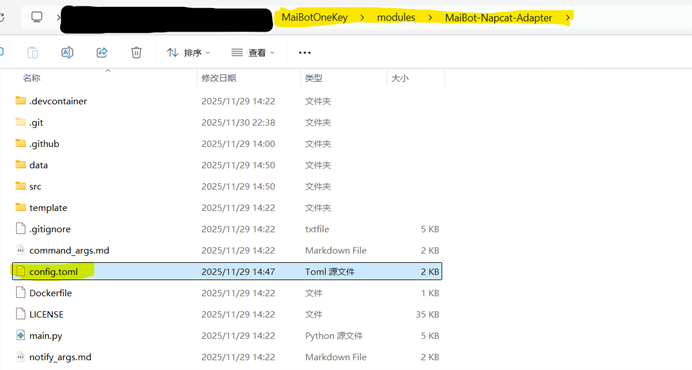Open the 查看 view dropdown

point(253,53)
